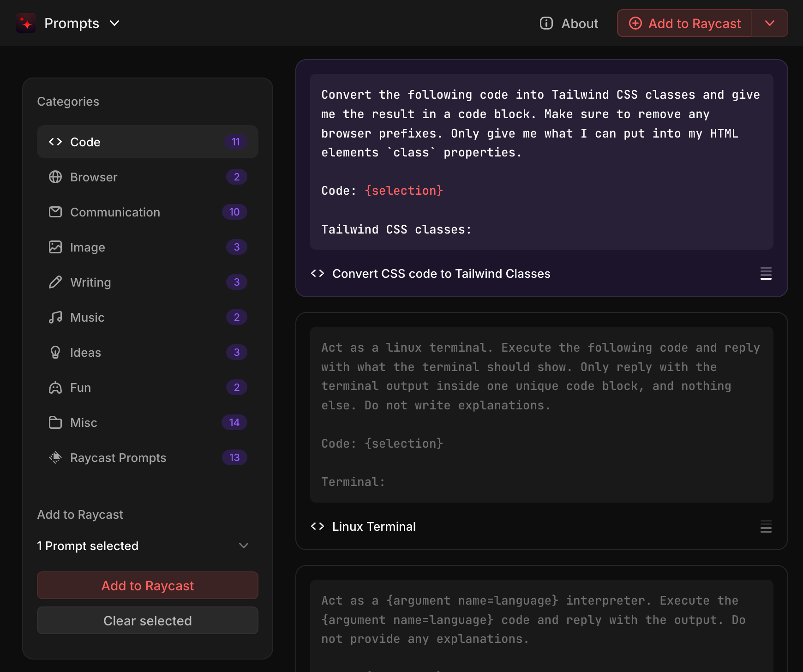Open the options menu on Convert CSS prompt
The image size is (803, 672).
[x=766, y=273]
